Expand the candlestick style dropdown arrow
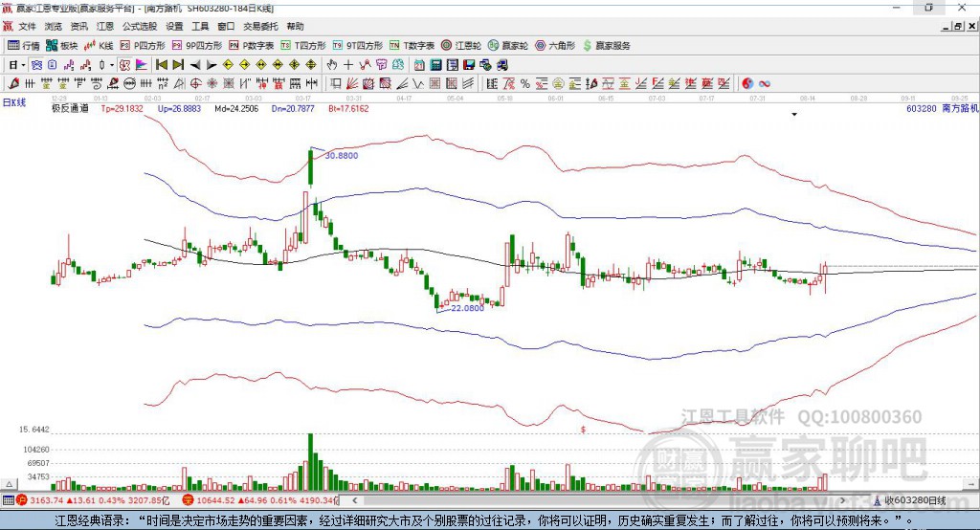Image resolution: width=980 pixels, height=530 pixels. 112,65
